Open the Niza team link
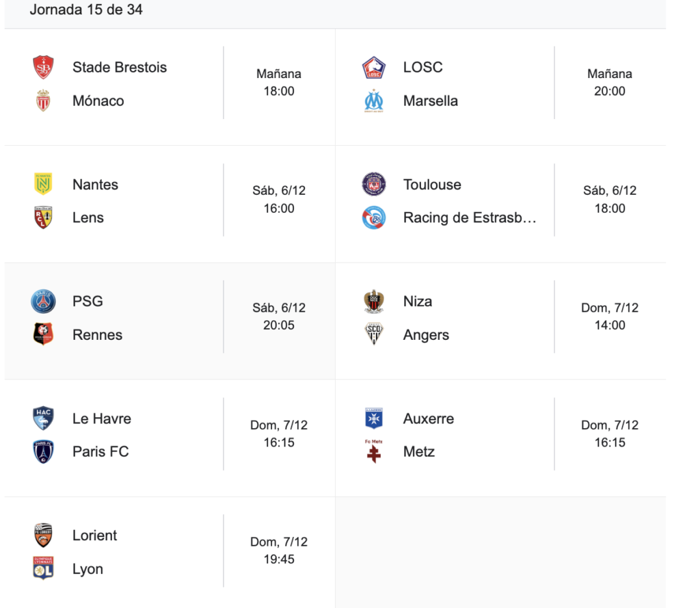The width and height of the screenshot is (700, 608). 417,302
